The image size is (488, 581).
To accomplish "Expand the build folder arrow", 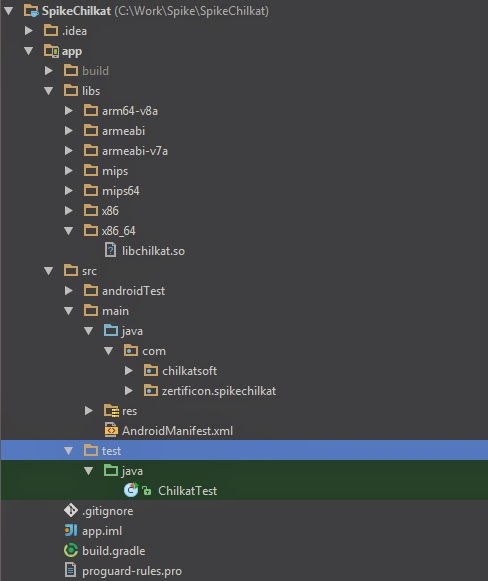I will coord(49,70).
